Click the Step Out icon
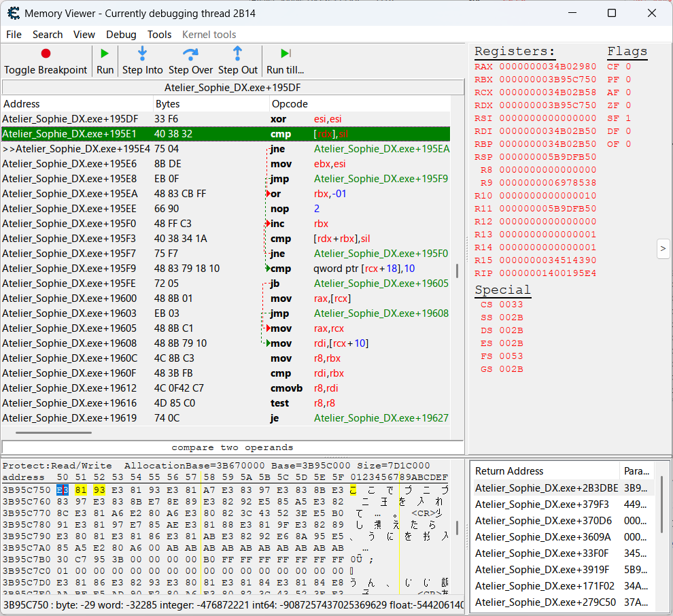This screenshot has width=673, height=616. (237, 54)
